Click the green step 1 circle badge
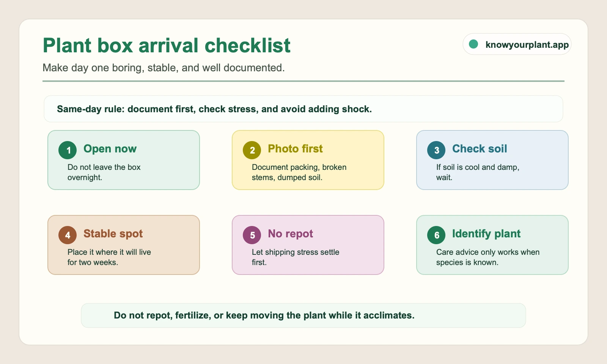Image resolution: width=607 pixels, height=364 pixels. 68,150
